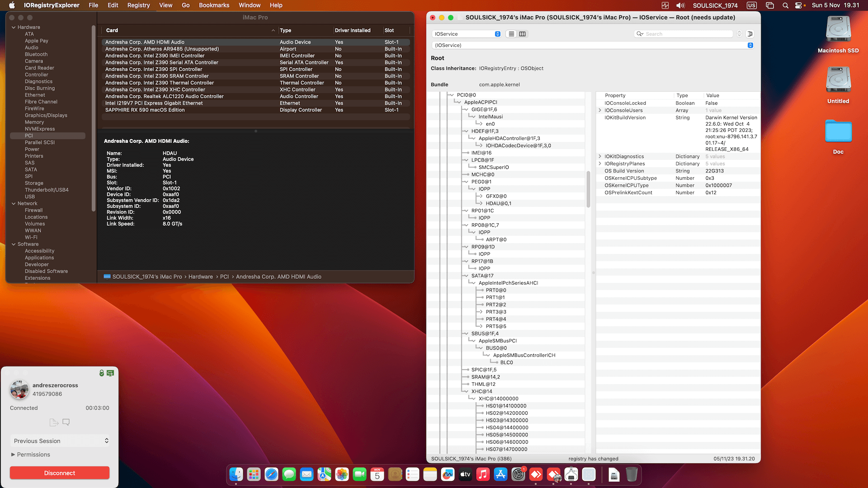Open the Registry menu
Viewport: 868px width, 488px height.
[x=138, y=5]
